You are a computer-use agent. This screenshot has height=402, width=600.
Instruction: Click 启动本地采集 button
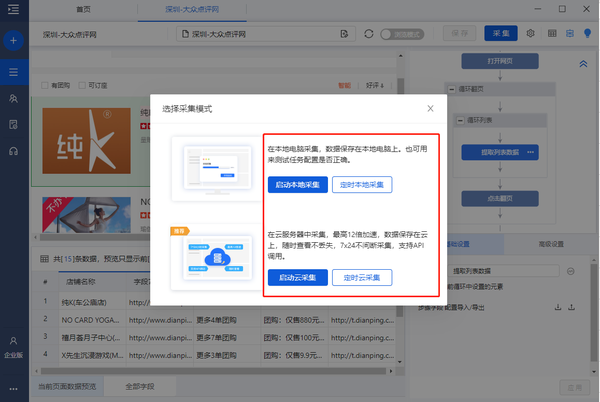pyautogui.click(x=298, y=185)
